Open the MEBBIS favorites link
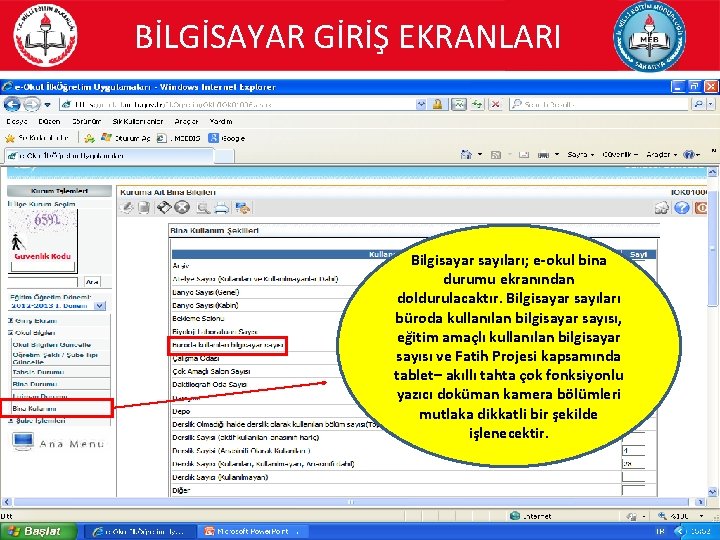Screen dimensions: 720x540 coord(179,138)
